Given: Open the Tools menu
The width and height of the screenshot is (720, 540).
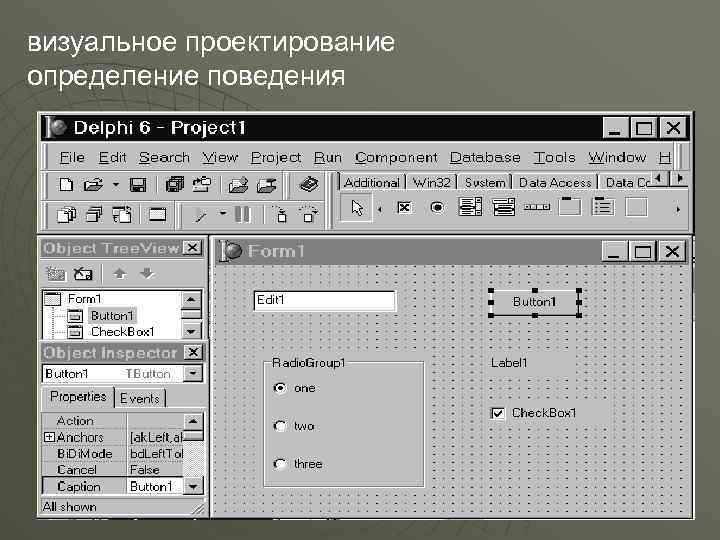Looking at the screenshot, I should pyautogui.click(x=554, y=158).
